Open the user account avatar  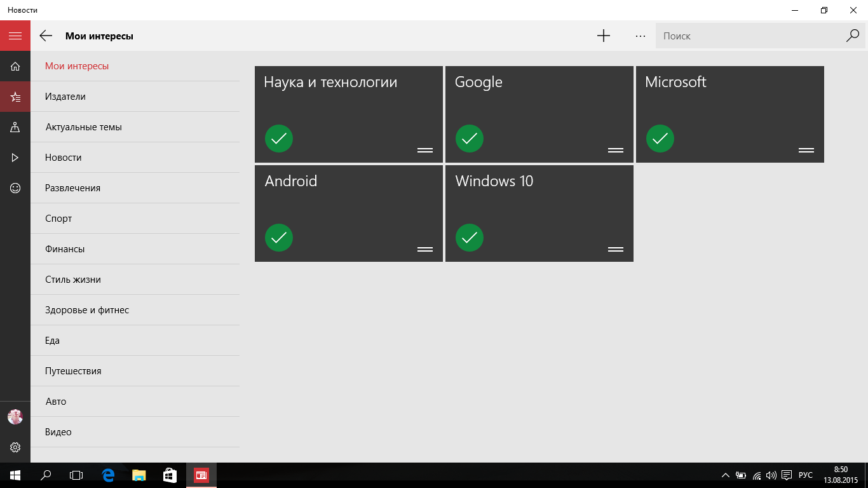[x=15, y=417]
